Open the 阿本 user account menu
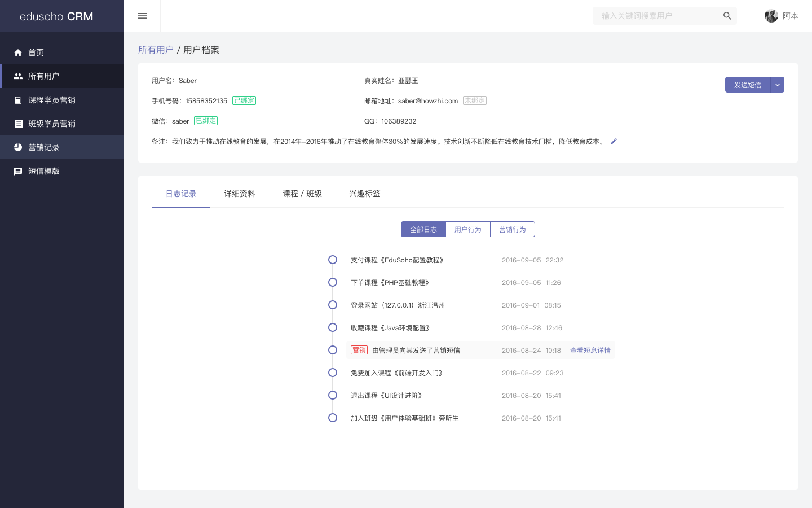Image resolution: width=812 pixels, height=508 pixels. coord(782,16)
